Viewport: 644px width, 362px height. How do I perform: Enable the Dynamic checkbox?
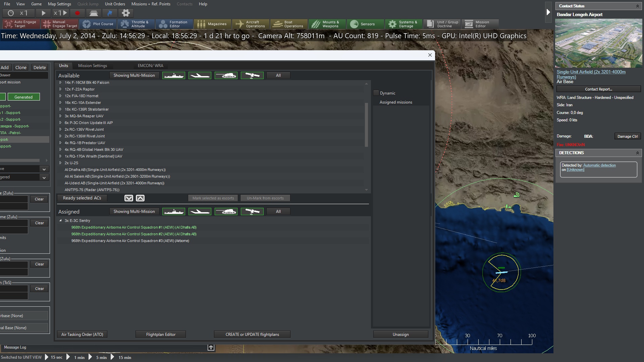click(x=376, y=93)
